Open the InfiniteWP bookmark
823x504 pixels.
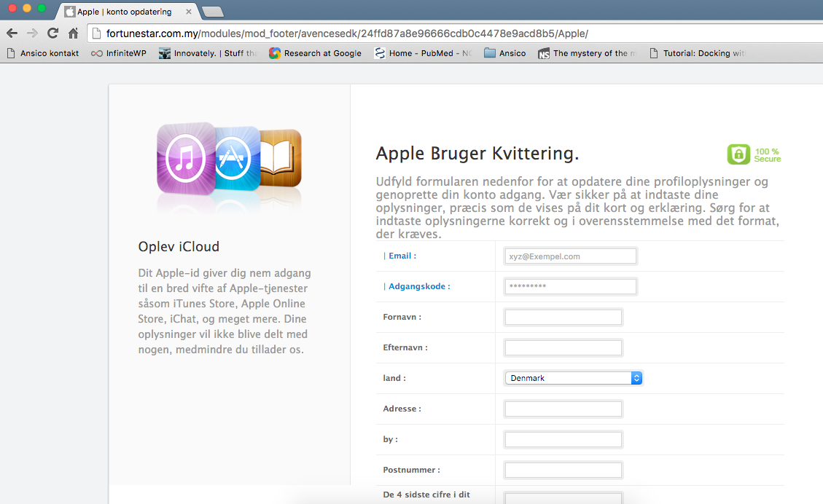point(119,53)
